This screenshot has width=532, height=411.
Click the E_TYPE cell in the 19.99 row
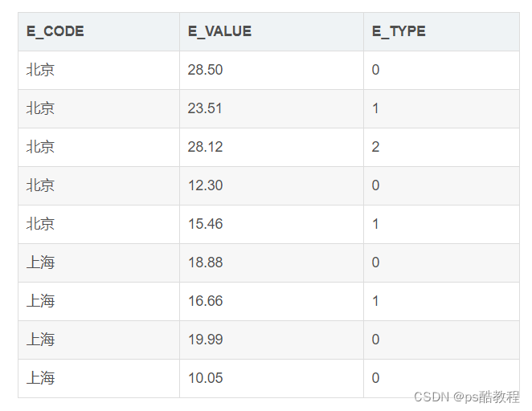376,340
